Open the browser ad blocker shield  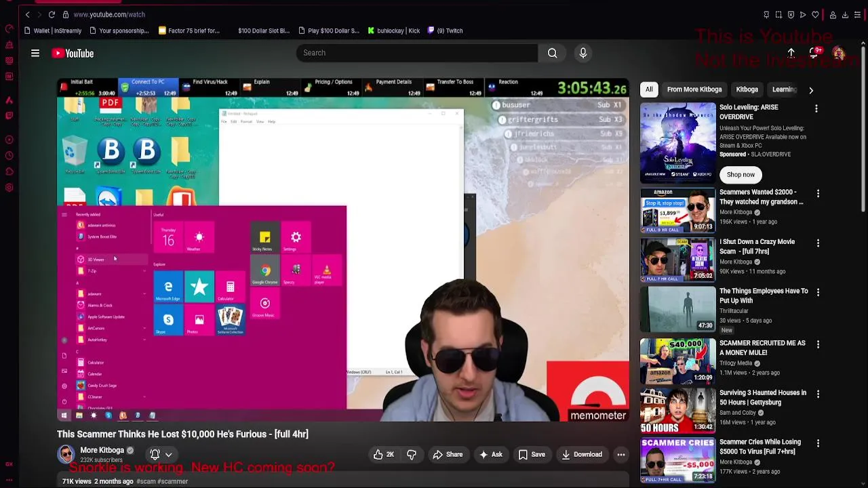pos(791,14)
